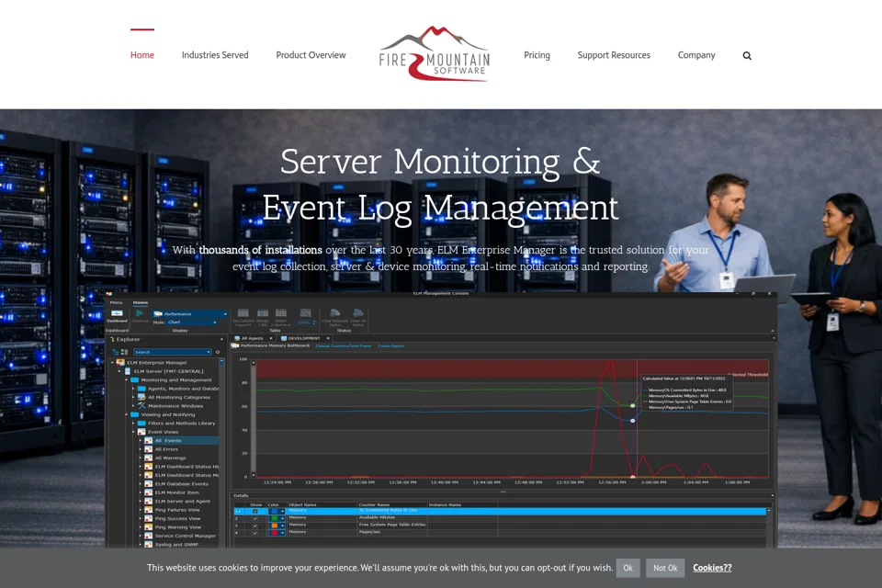This screenshot has width=882, height=588.
Task: Open the Cookies?? link
Action: click(712, 568)
